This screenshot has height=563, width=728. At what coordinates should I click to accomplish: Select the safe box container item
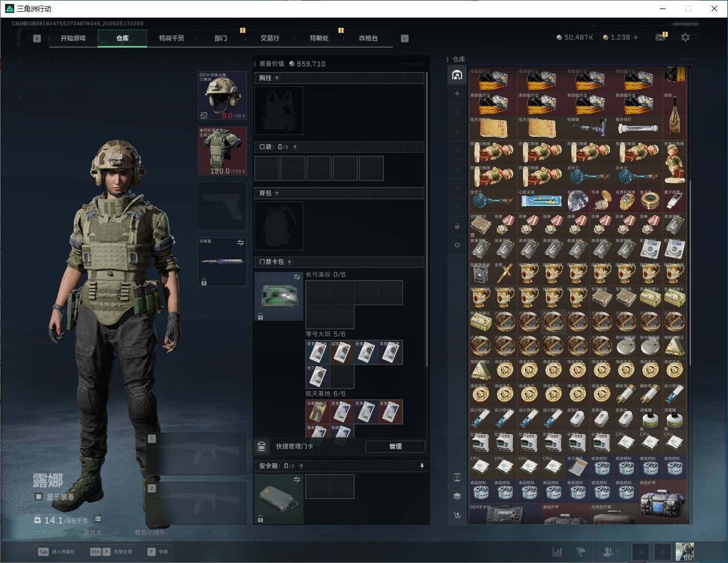point(278,498)
